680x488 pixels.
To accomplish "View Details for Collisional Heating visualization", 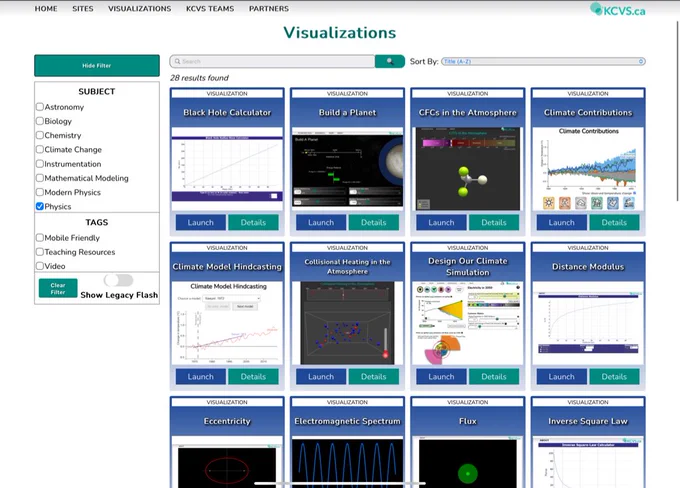I will pyautogui.click(x=373, y=377).
